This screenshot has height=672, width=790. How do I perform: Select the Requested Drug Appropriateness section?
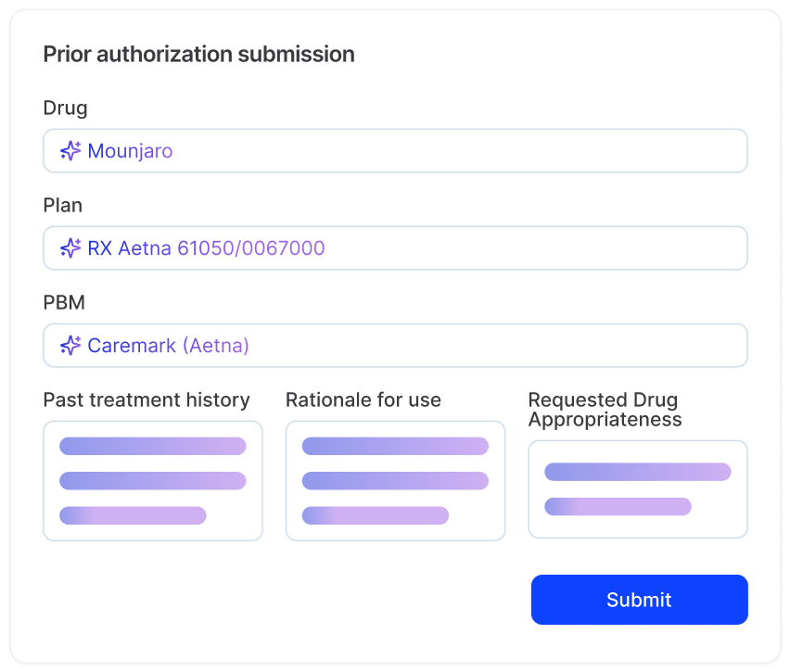[x=637, y=489]
